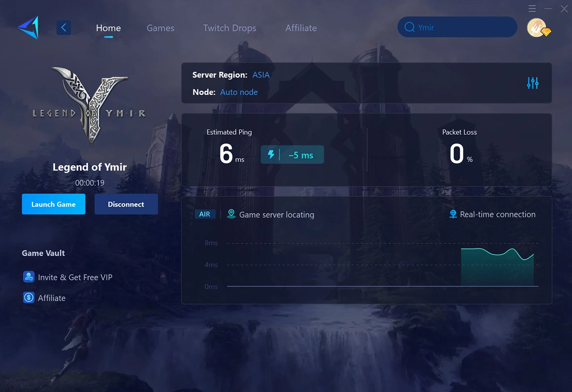Open the node settings sliders icon
The height and width of the screenshot is (392, 572).
pyautogui.click(x=532, y=83)
